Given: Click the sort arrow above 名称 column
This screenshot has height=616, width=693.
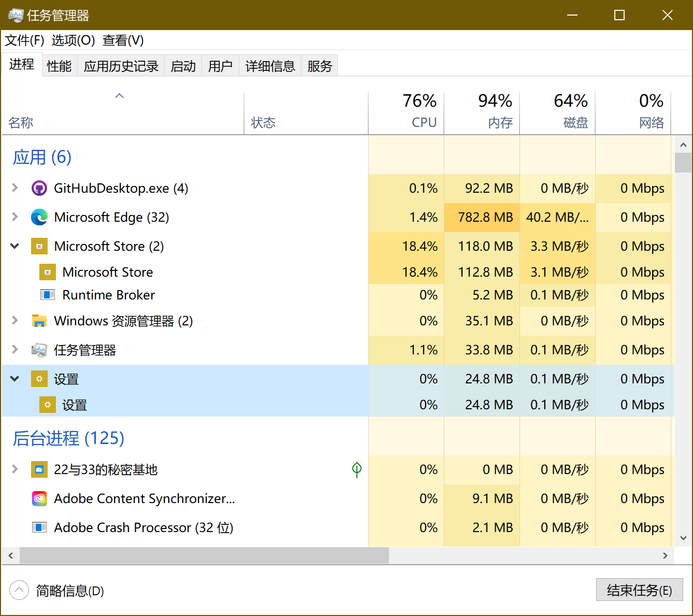Looking at the screenshot, I should pyautogui.click(x=120, y=96).
